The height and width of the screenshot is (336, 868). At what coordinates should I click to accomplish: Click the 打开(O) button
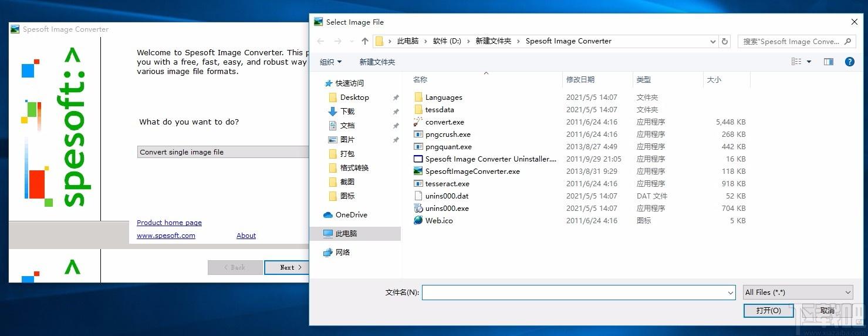pyautogui.click(x=768, y=311)
